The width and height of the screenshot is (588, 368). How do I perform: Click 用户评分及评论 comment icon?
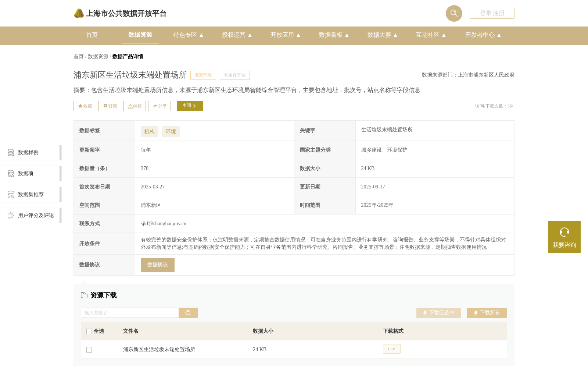pos(11,216)
